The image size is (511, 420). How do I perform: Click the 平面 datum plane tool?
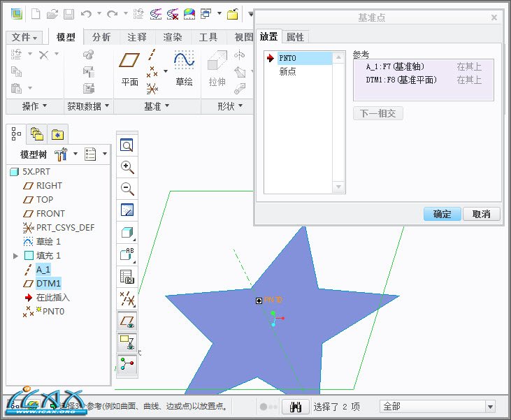pos(129,68)
